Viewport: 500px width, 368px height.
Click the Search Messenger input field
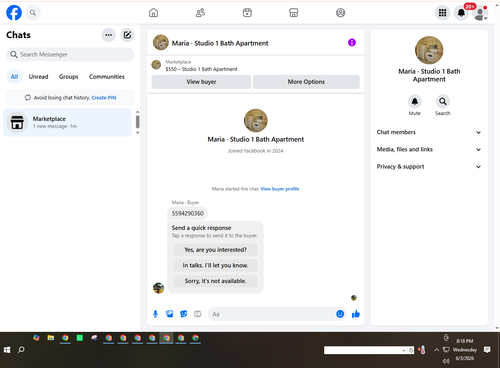click(x=70, y=54)
